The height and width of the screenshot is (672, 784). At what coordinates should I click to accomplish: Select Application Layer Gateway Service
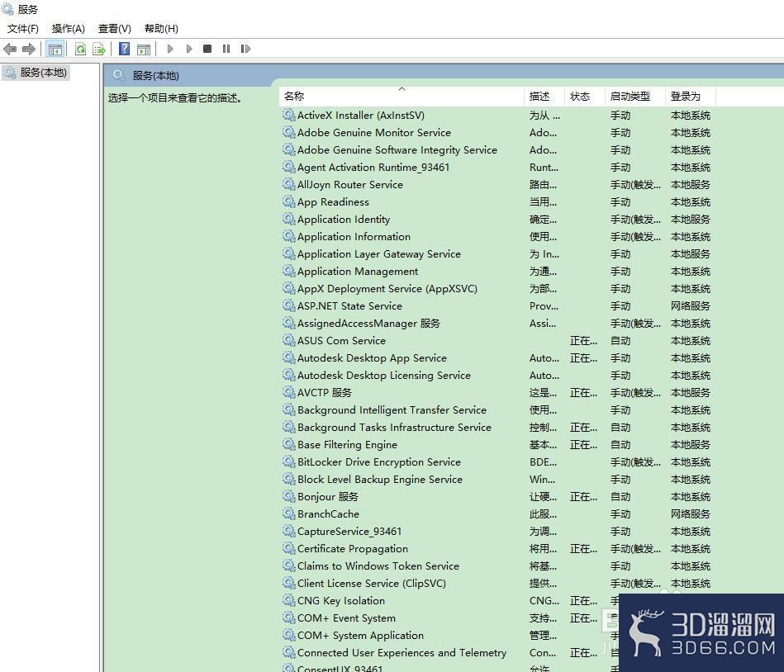click(378, 253)
